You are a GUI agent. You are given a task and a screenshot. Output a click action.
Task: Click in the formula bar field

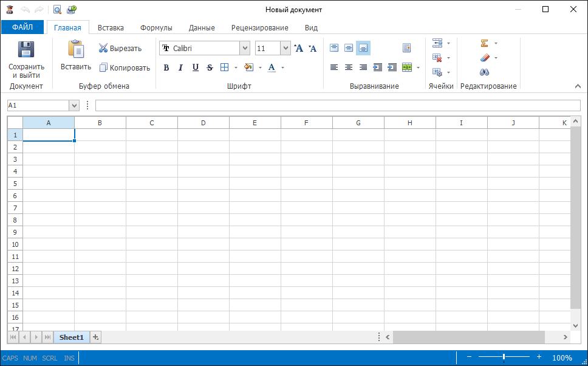point(338,105)
